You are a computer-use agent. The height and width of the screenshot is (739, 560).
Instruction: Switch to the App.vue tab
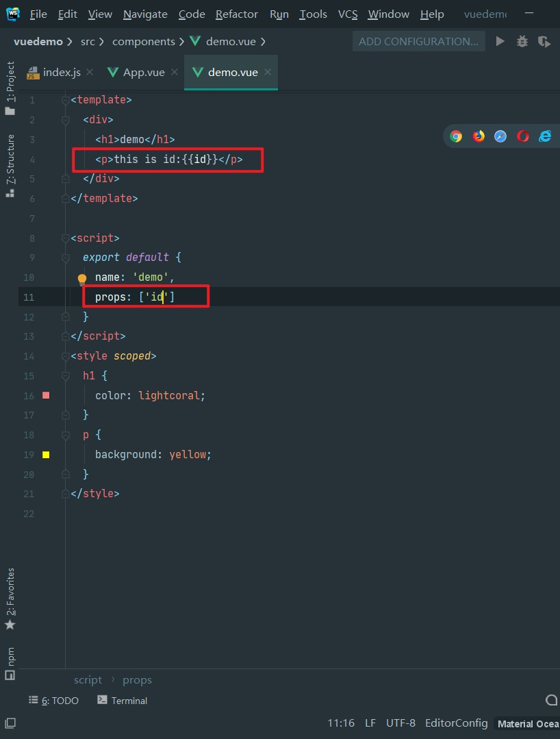click(136, 72)
